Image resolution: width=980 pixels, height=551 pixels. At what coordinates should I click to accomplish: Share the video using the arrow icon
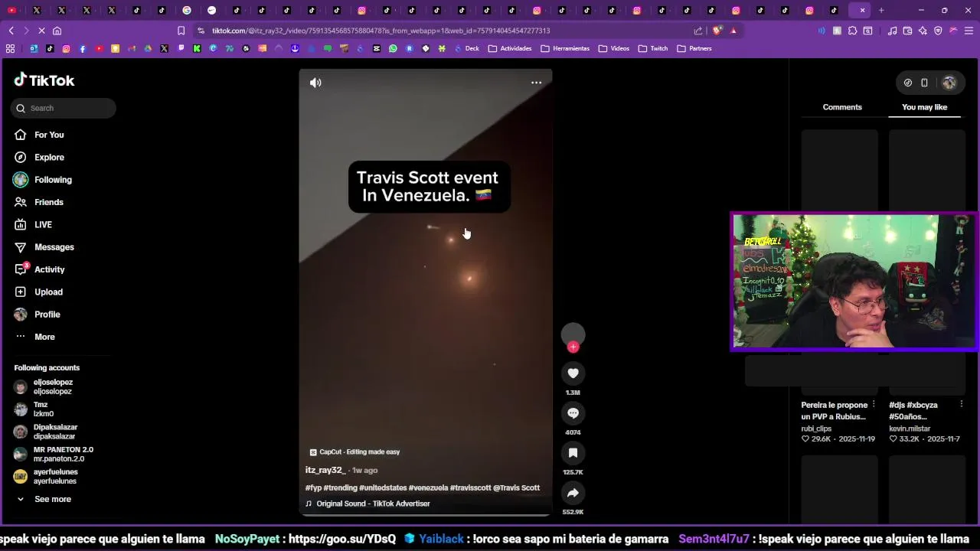(x=573, y=492)
